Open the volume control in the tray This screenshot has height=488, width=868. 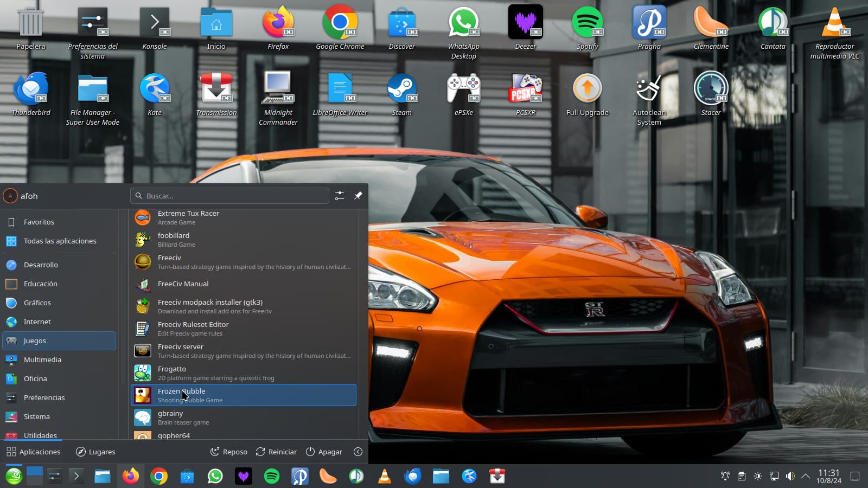point(790,477)
